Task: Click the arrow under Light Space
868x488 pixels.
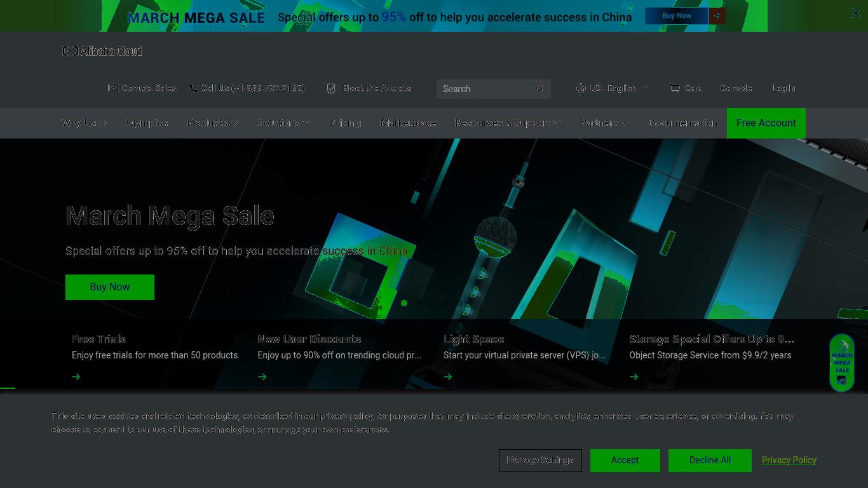Action: pos(448,377)
